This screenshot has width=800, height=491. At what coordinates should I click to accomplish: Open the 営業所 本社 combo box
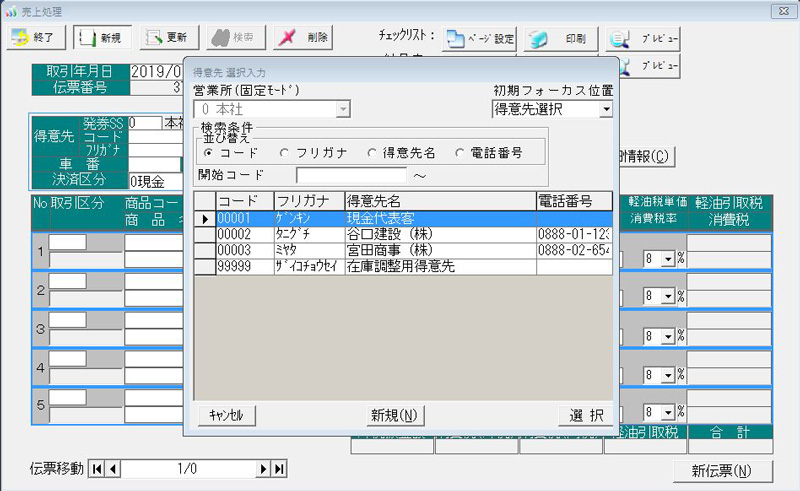pyautogui.click(x=343, y=109)
